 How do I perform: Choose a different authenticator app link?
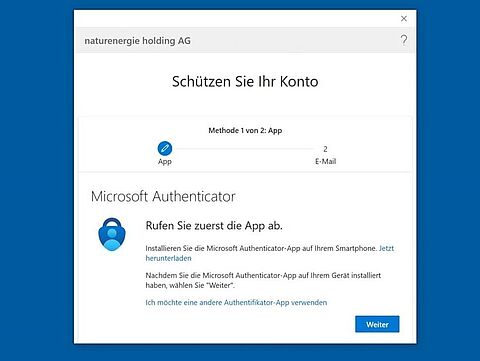[x=236, y=302]
